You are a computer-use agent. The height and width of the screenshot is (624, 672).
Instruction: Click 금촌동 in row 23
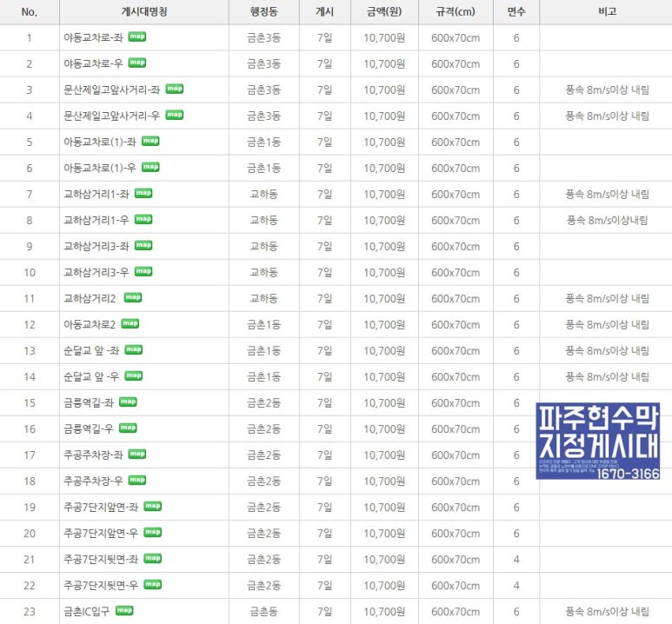click(x=264, y=612)
